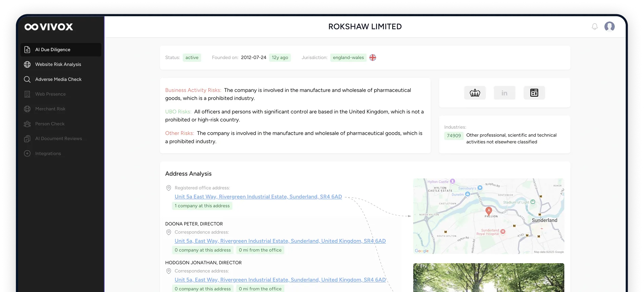Click the Google map of Sunderland
644x292 pixels.
(489, 216)
